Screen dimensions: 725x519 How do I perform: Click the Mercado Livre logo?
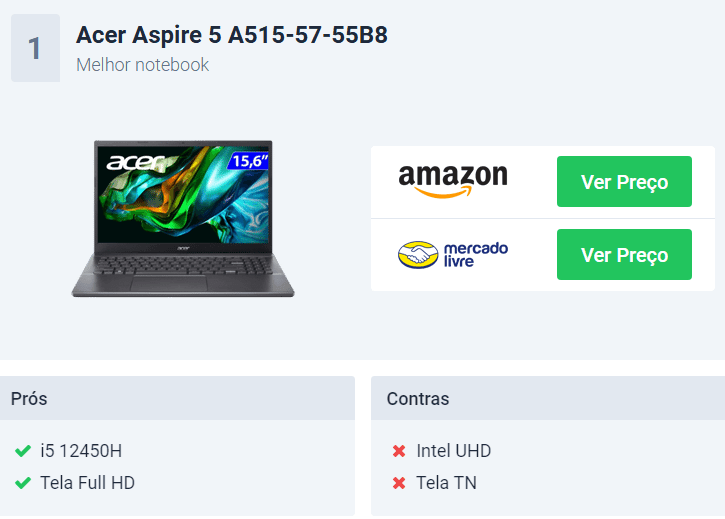point(453,254)
